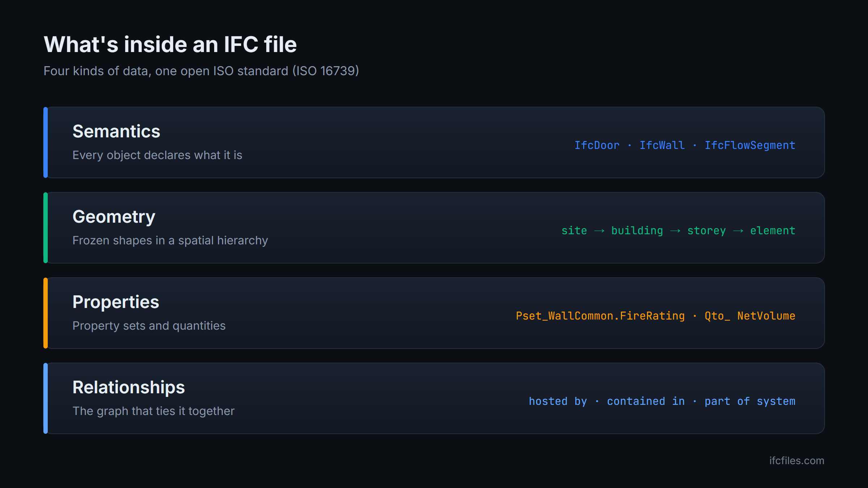Click the Semantics card heading

(116, 131)
